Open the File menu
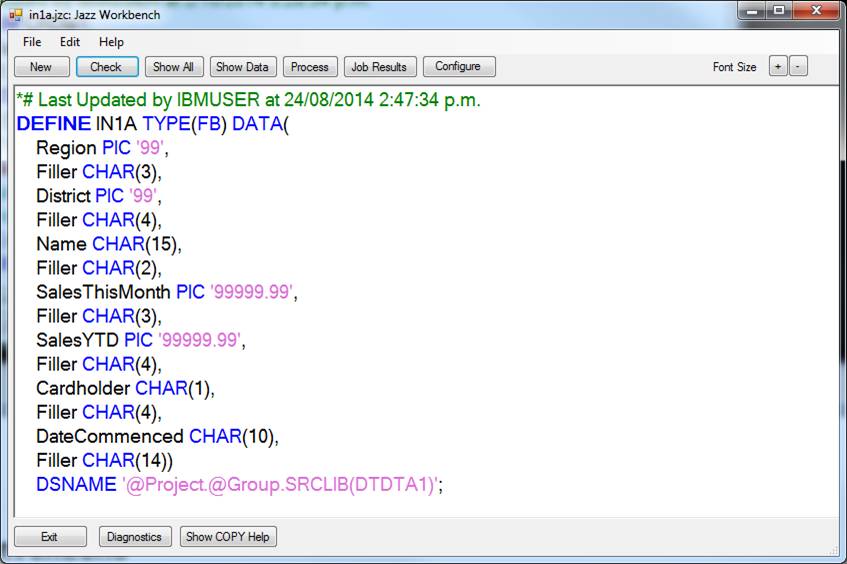This screenshot has height=564, width=847. click(x=32, y=42)
